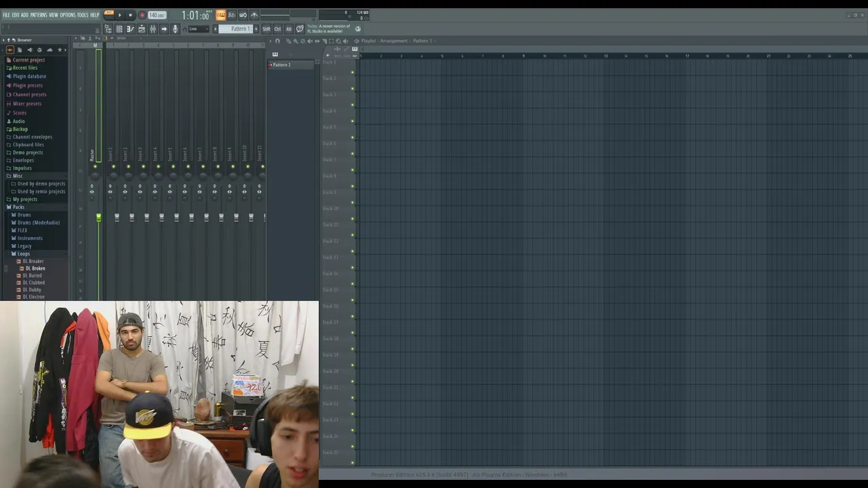Expand the Plugin database folder

click(29, 77)
